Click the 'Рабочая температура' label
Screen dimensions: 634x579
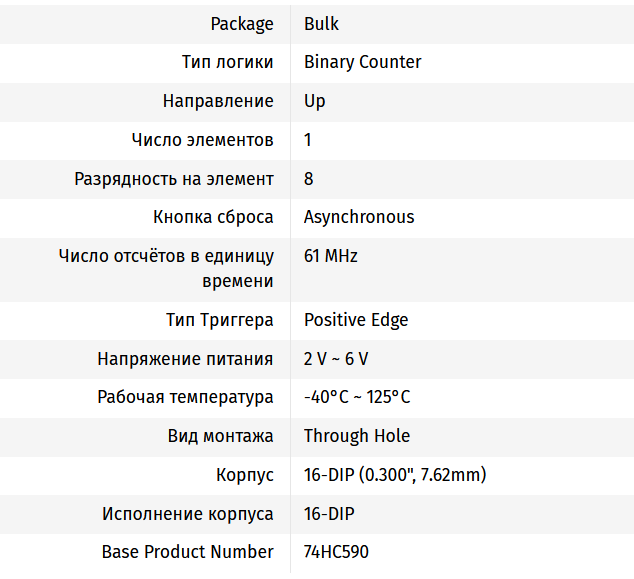[185, 397]
